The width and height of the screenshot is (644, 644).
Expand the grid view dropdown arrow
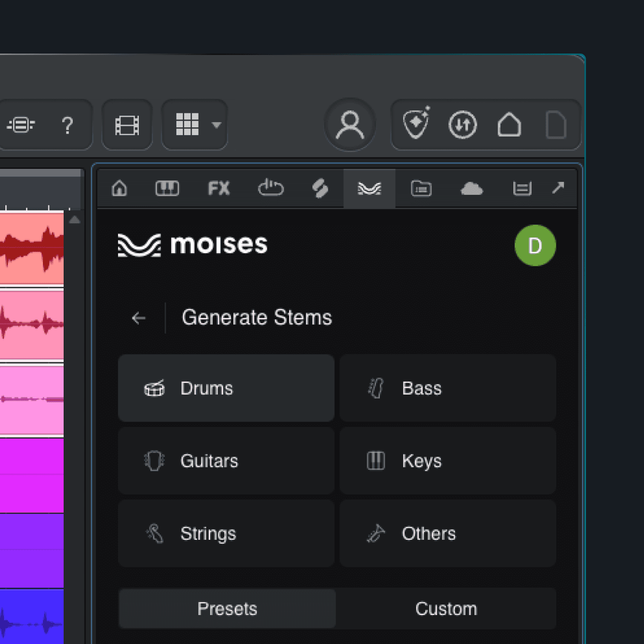[216, 125]
